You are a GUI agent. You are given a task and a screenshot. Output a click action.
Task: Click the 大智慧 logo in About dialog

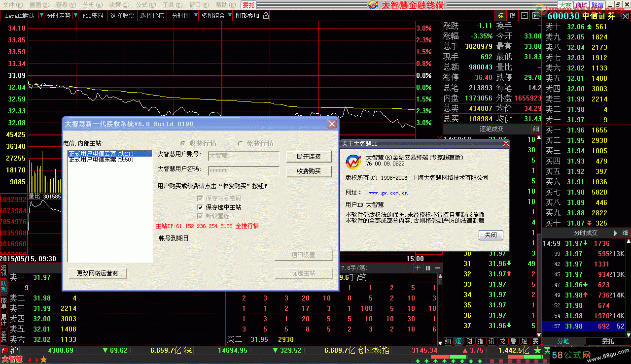[x=353, y=162]
